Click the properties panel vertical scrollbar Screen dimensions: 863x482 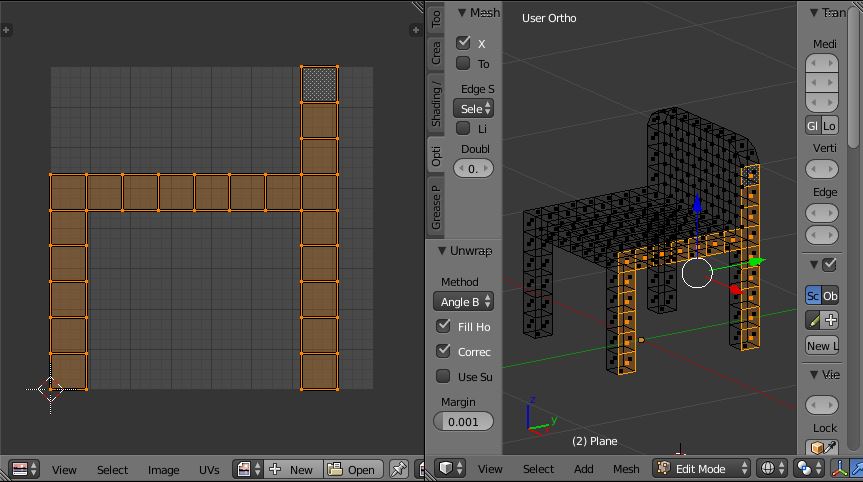coord(855,77)
